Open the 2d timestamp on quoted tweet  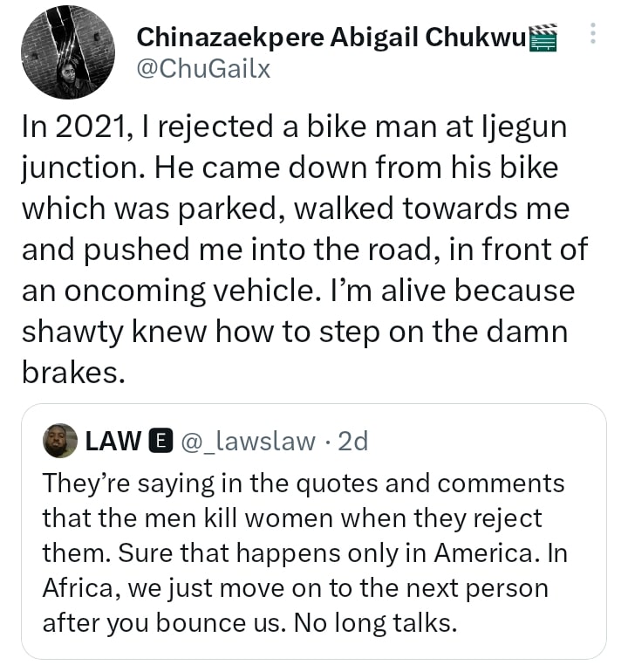[352, 441]
